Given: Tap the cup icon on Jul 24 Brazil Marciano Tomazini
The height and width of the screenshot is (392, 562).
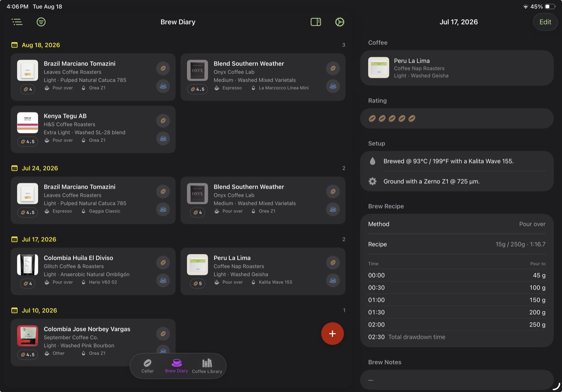Looking at the screenshot, I should (163, 209).
